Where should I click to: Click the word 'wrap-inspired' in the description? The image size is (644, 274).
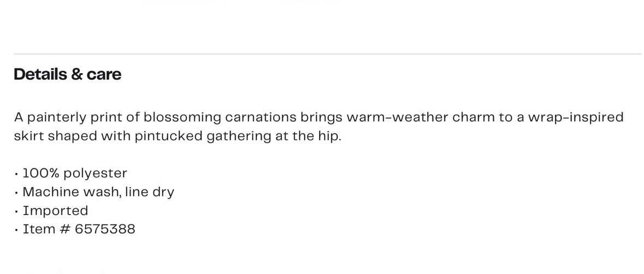click(576, 118)
